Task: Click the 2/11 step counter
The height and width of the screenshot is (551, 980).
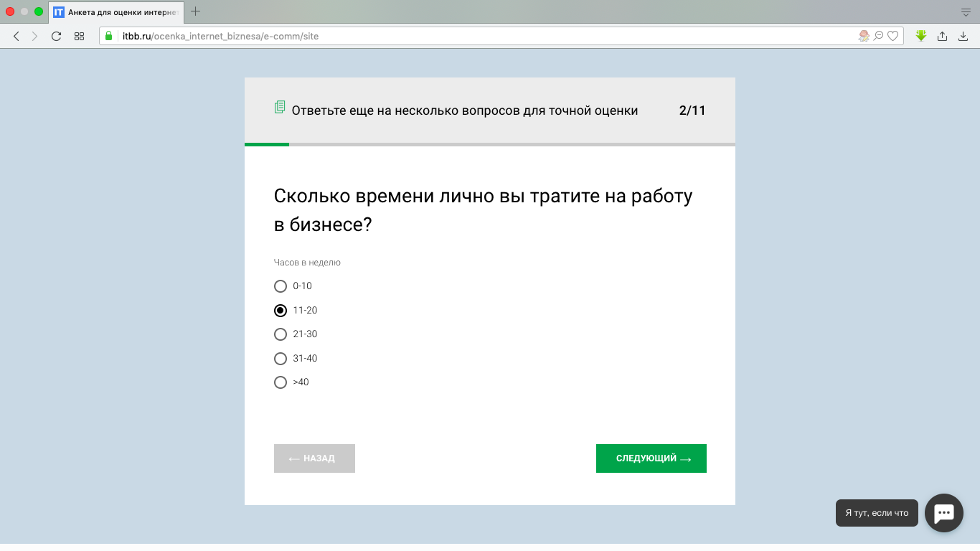Action: (x=692, y=110)
